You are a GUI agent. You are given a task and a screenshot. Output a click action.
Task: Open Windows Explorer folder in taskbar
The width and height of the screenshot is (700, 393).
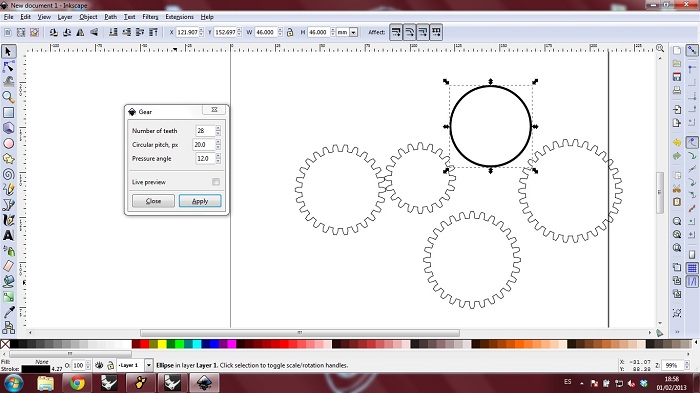click(x=45, y=383)
